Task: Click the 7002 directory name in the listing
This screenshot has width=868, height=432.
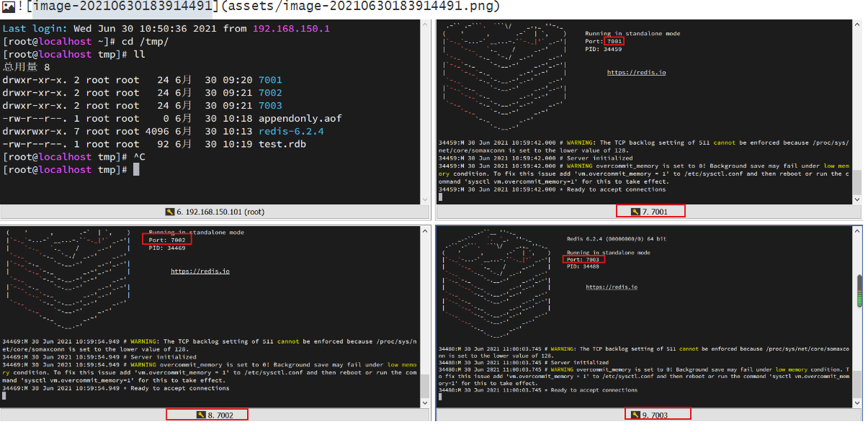Action: point(270,93)
